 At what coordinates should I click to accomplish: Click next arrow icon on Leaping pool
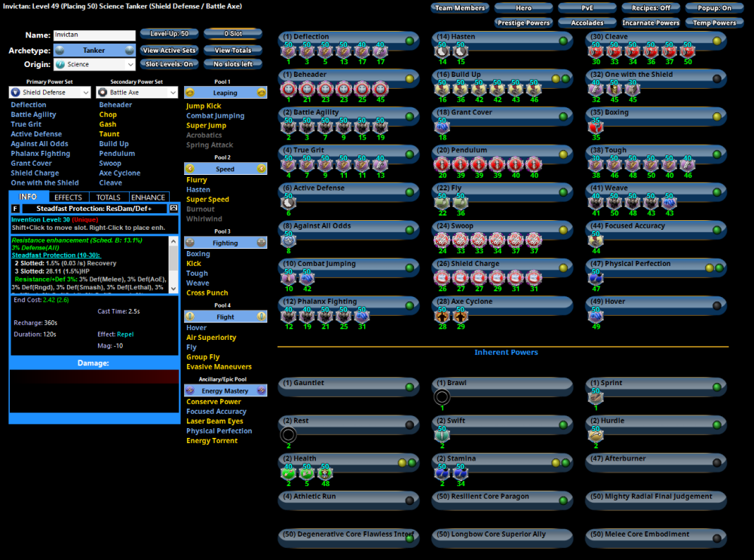click(x=261, y=92)
